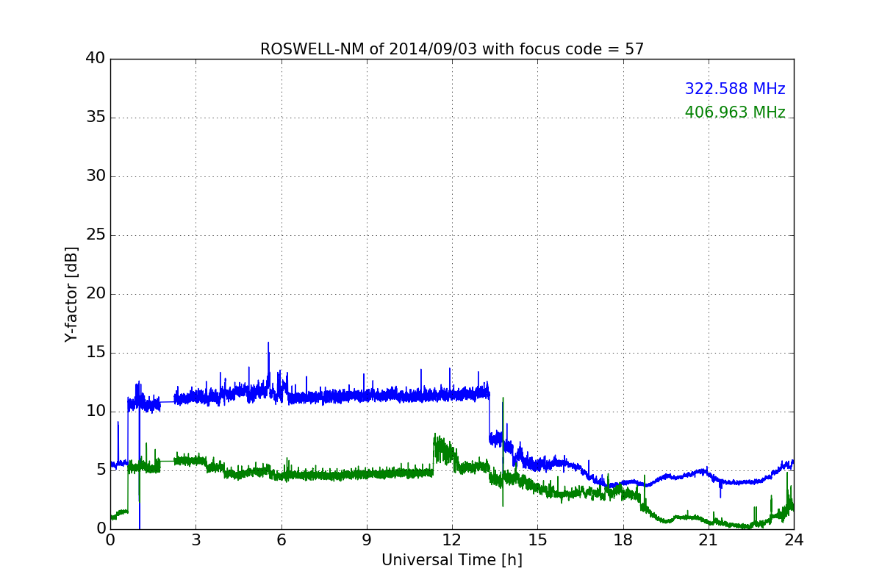Image resolution: width=882 pixels, height=588 pixels.
Task: Click the 'Y-factor [dB]' axis label
Action: point(71,294)
